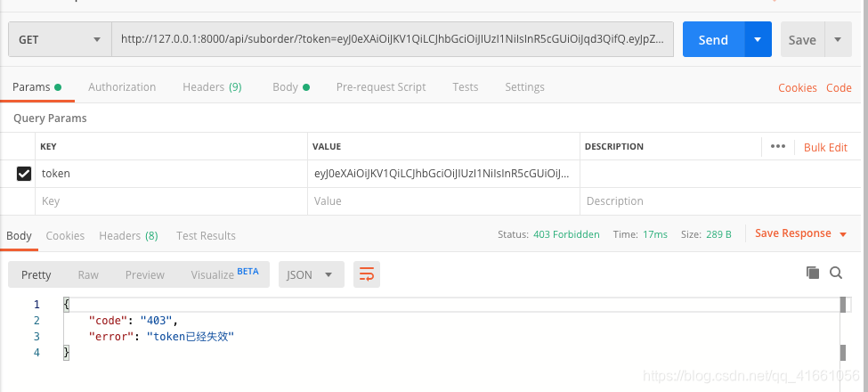Click the response body vertical scrollbar
Screen dimensions: 868x392
[842, 329]
